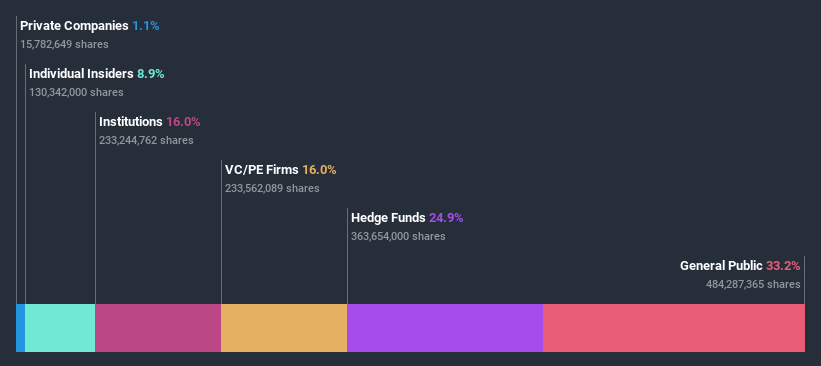821x366 pixels.
Task: Click the purple Hedge Funds bar segment
Action: click(x=445, y=328)
